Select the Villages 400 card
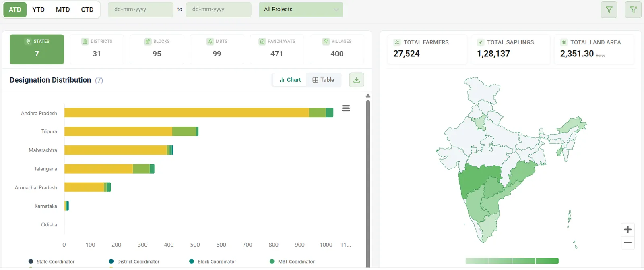The image size is (644, 270). [337, 50]
